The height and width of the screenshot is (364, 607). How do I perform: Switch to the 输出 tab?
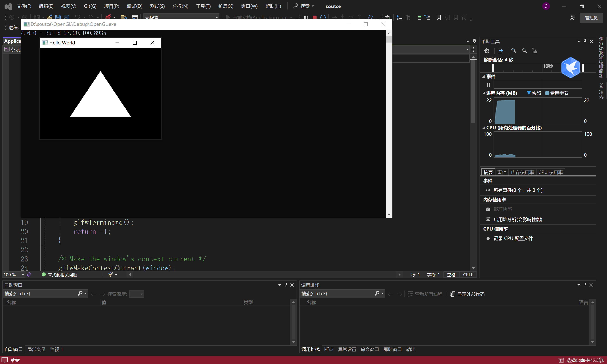411,349
